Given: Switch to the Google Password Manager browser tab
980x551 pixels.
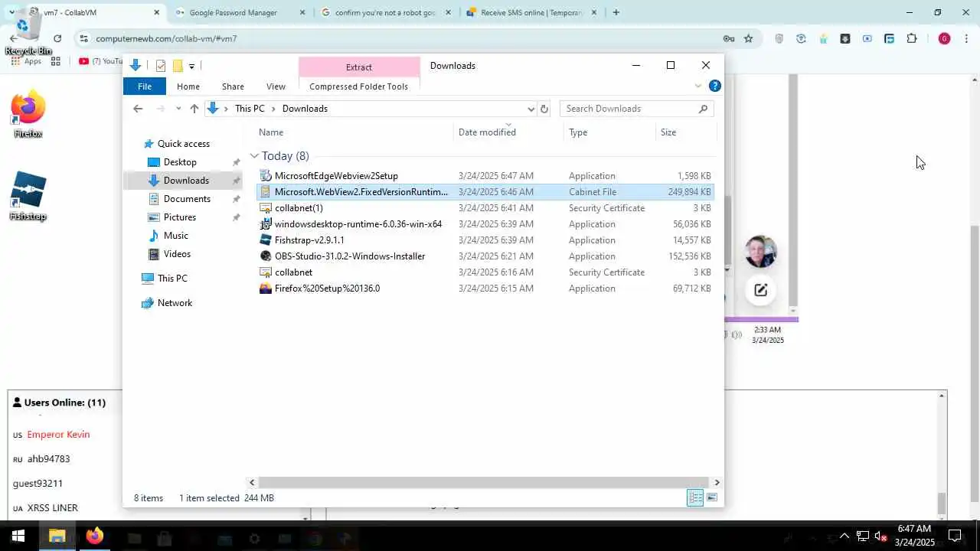Looking at the screenshot, I should (x=240, y=12).
